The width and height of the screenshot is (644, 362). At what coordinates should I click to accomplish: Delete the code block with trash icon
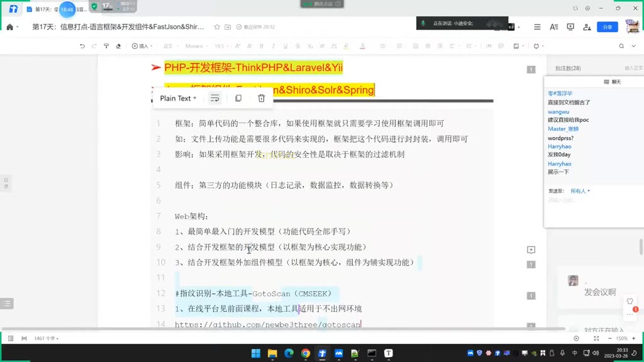(261, 98)
